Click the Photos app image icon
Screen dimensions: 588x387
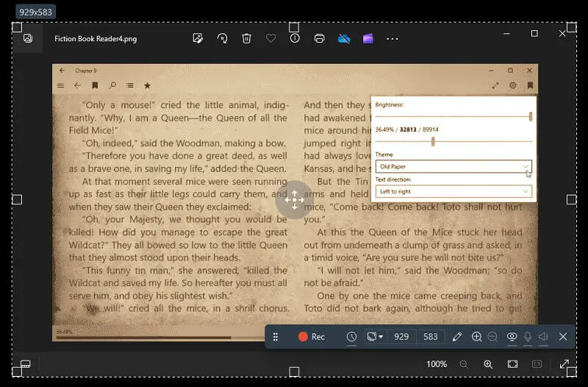28,38
